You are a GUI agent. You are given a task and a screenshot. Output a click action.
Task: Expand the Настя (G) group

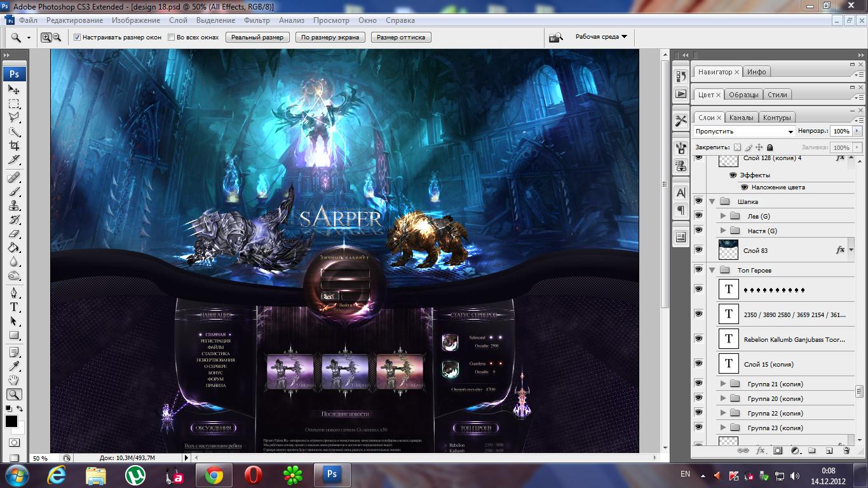click(x=723, y=231)
